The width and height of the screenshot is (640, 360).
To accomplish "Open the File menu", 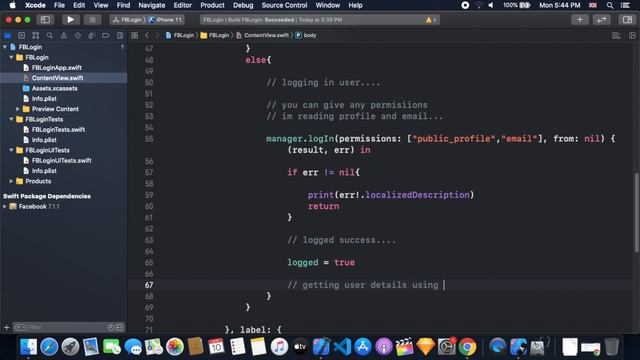I will (59, 5).
